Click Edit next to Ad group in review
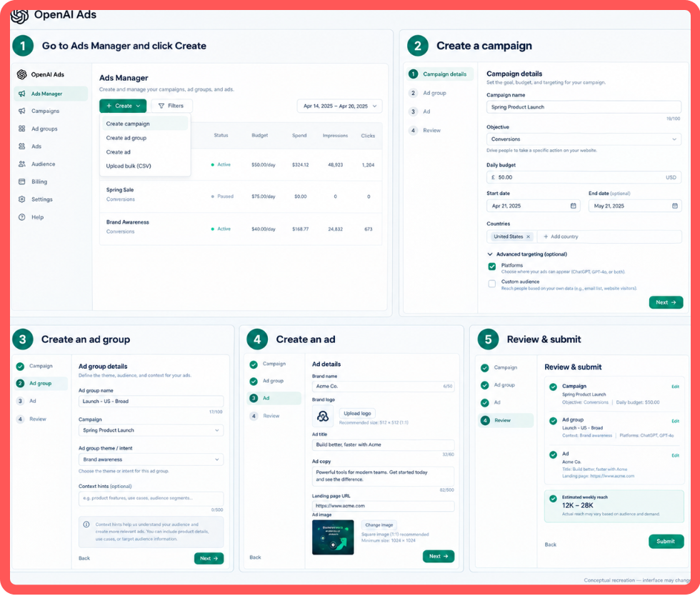Viewport: 700px width, 596px height. pyautogui.click(x=676, y=422)
